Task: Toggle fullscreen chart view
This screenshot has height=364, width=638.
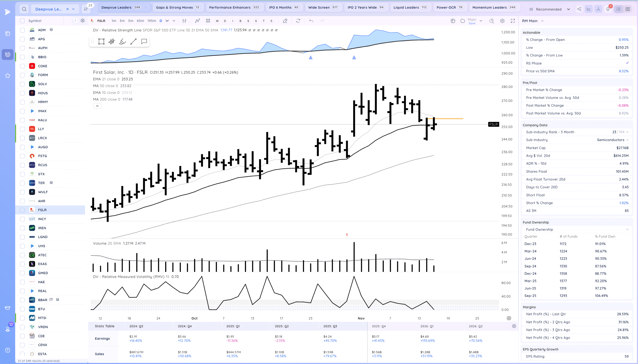Action: click(x=513, y=21)
